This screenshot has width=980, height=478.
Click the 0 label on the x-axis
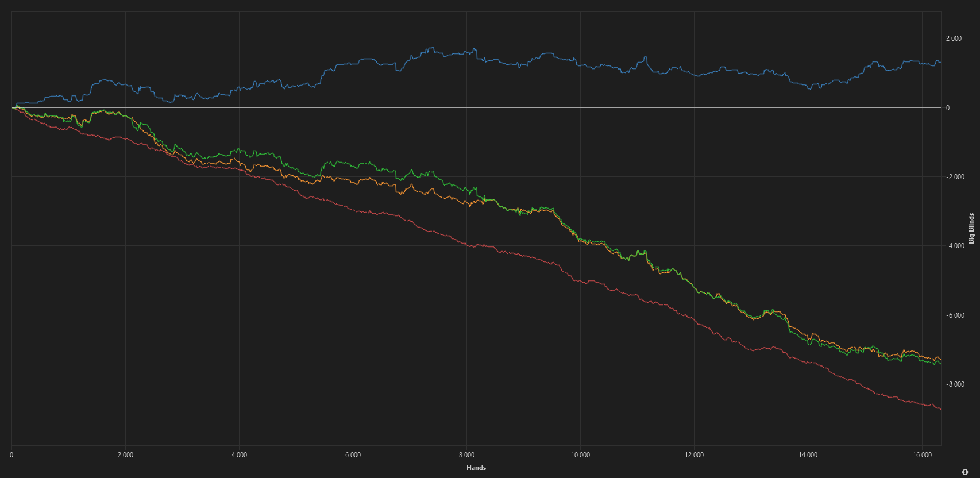tap(11, 455)
